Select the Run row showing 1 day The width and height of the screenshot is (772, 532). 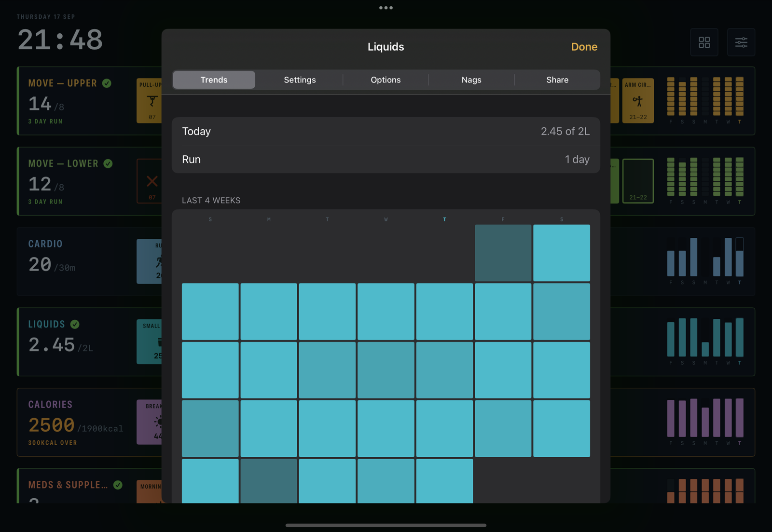pos(386,159)
